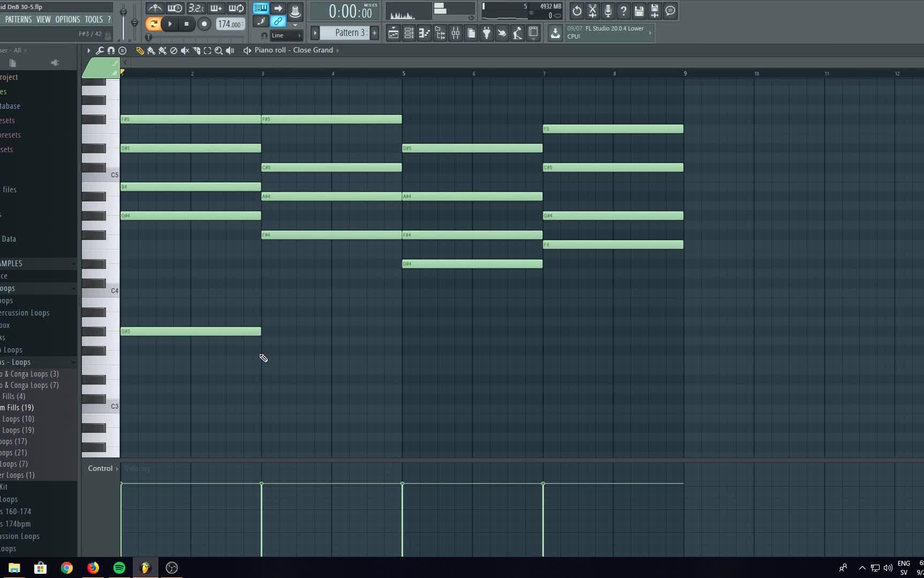Select the G#3 note in piano roll
This screenshot has width=924, height=578.
[x=191, y=332]
